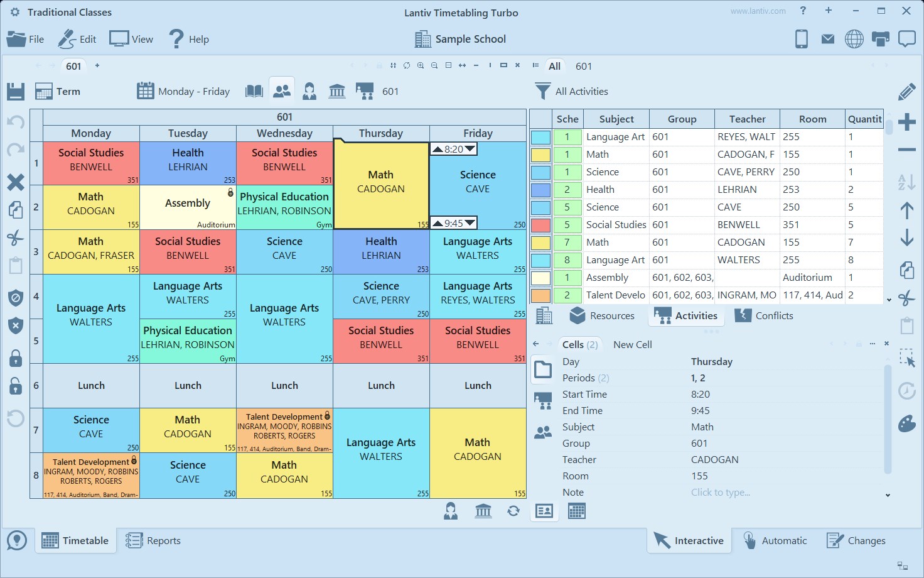Switch to Automatic mode
This screenshot has height=578, width=924.
775,540
